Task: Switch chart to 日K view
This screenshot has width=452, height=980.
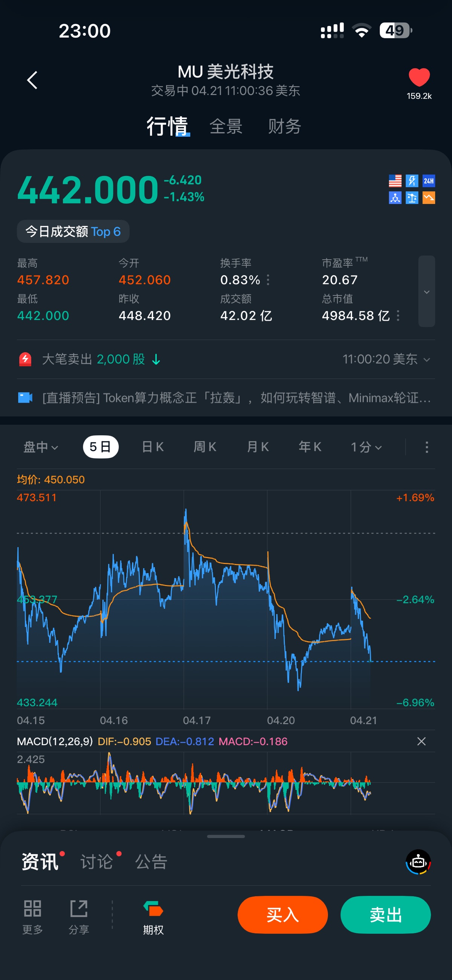Action: [x=153, y=446]
